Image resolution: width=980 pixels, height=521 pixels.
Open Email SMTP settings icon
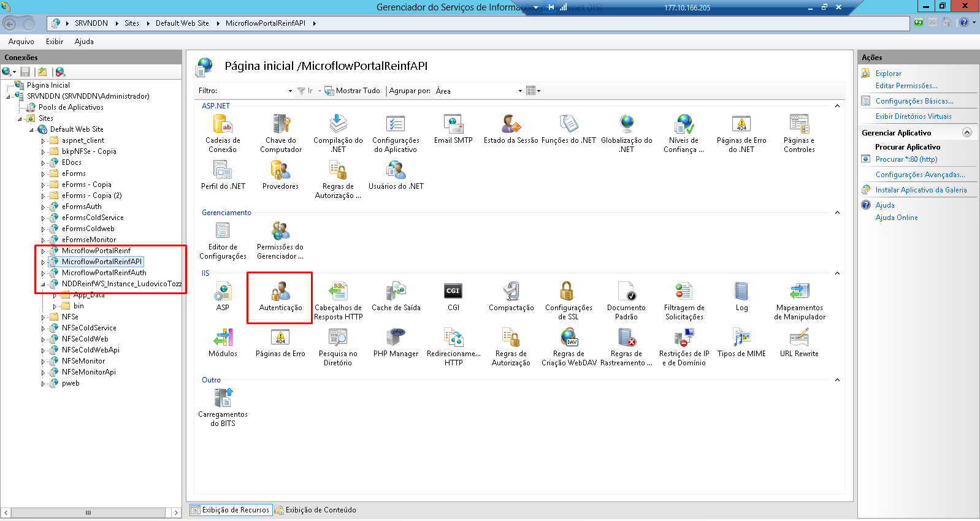pos(453,129)
